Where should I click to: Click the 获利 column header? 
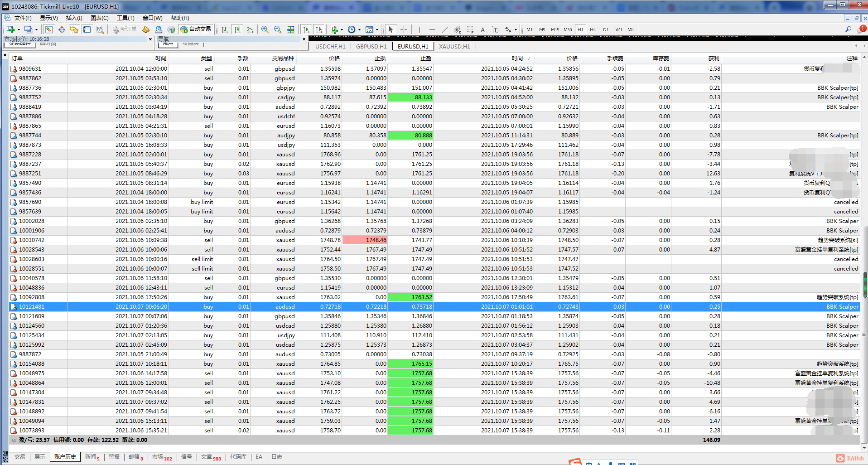[x=714, y=58]
